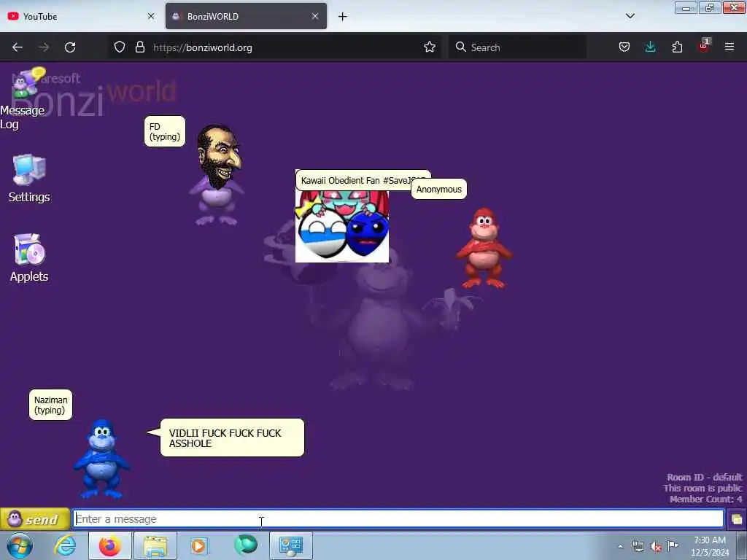
Task: Close the YouTube tab
Action: pyautogui.click(x=151, y=16)
